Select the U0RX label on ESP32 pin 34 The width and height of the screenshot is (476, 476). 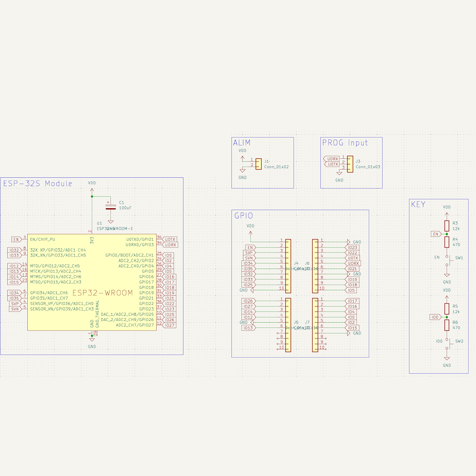coord(170,245)
